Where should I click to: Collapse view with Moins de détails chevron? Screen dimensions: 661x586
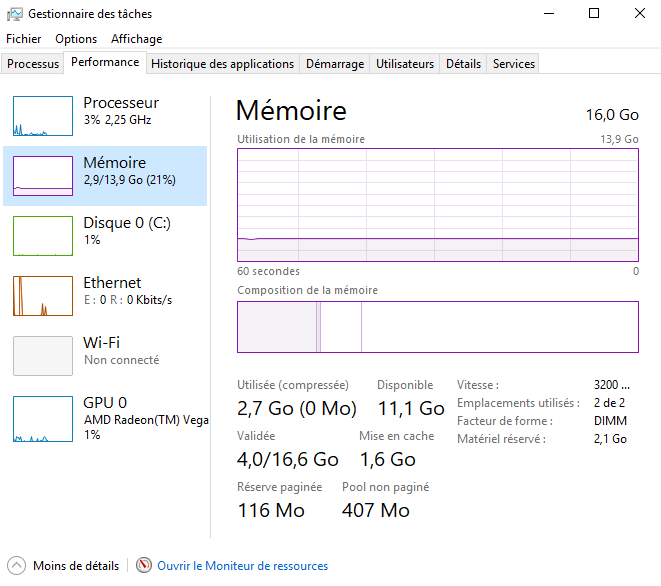16,566
